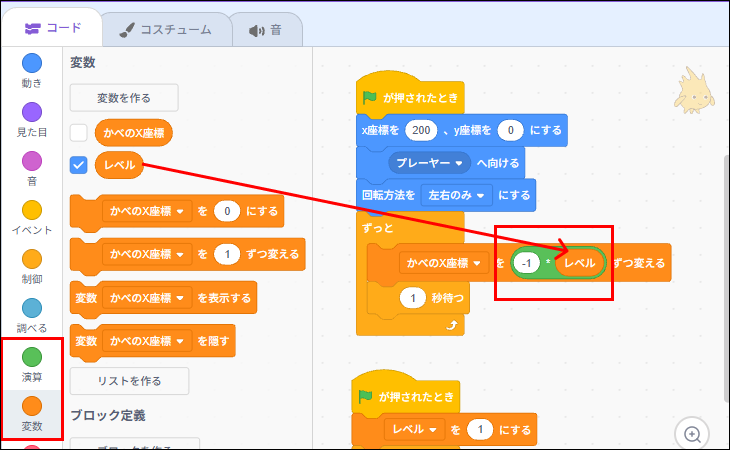730x450 pixels.
Task: Click the リストを作る button
Action: (129, 381)
